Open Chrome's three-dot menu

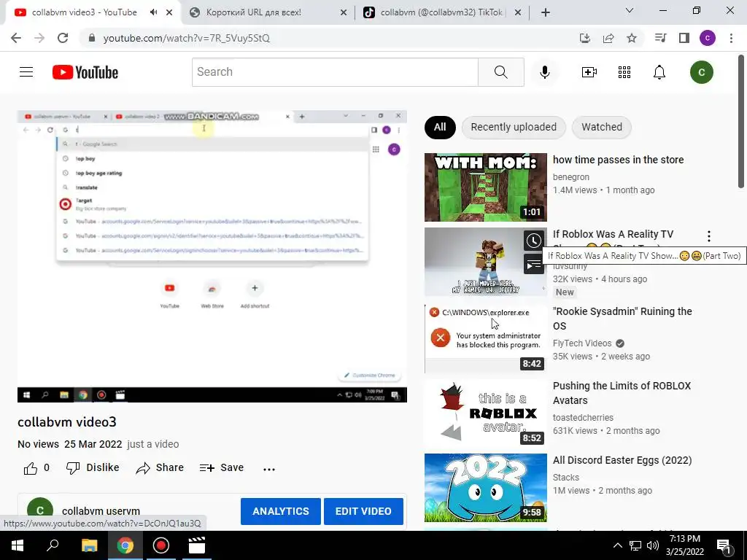(731, 38)
